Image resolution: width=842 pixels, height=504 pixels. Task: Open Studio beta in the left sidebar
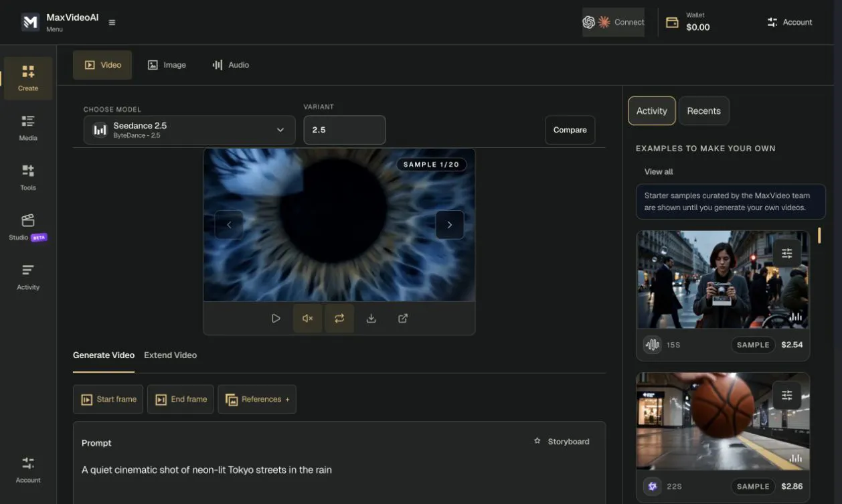[28, 228]
